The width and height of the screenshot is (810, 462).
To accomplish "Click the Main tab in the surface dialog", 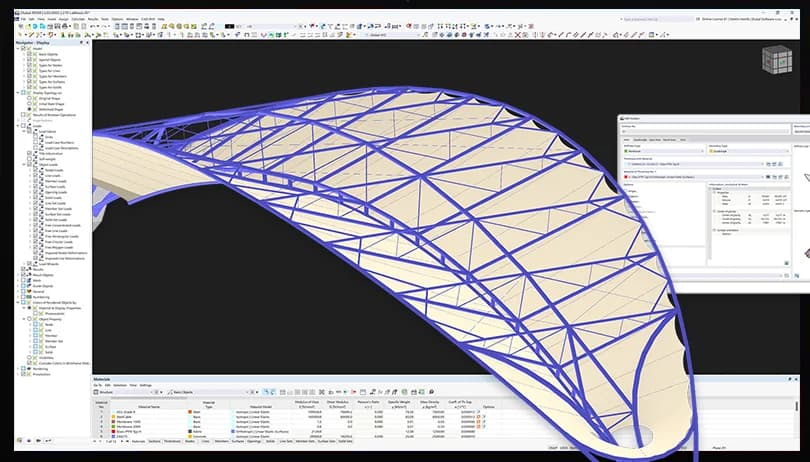I will [626, 140].
